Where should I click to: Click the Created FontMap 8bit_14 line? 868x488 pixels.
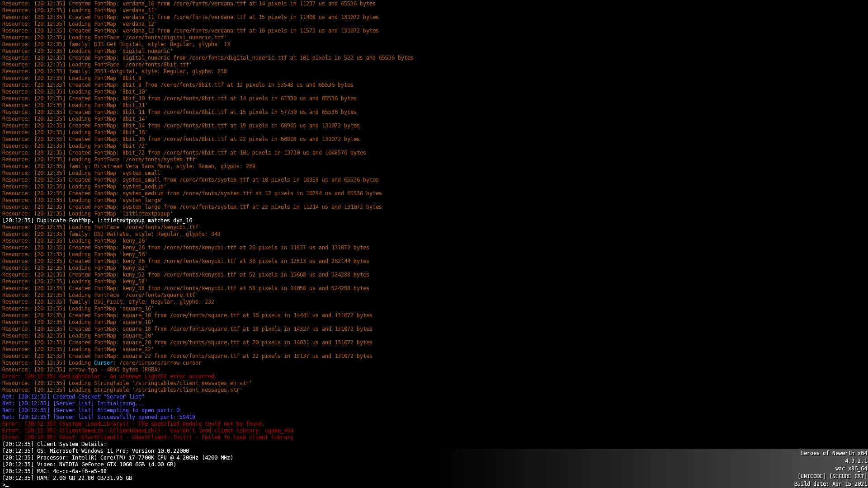pos(181,126)
